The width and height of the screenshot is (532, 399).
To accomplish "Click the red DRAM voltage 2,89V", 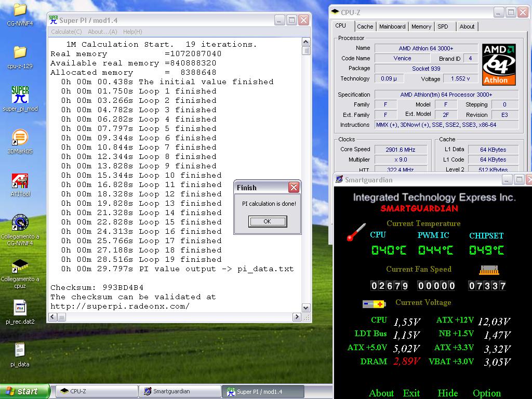I will 406,362.
